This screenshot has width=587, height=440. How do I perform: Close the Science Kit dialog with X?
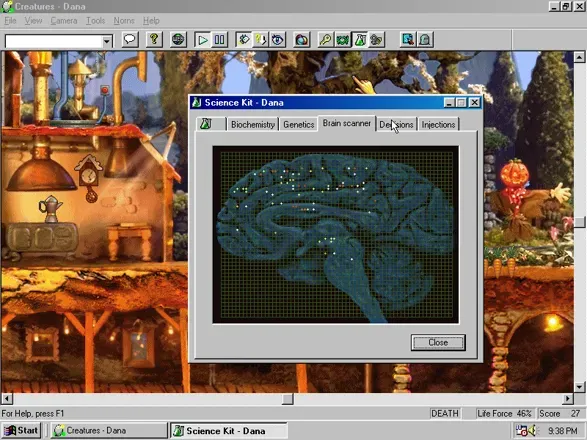[x=474, y=102]
